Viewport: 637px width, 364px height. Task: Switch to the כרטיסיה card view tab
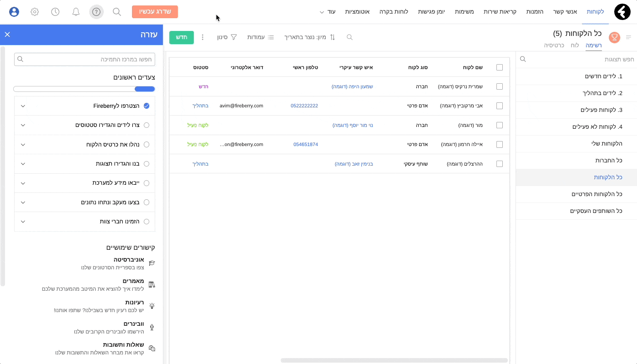tap(554, 45)
